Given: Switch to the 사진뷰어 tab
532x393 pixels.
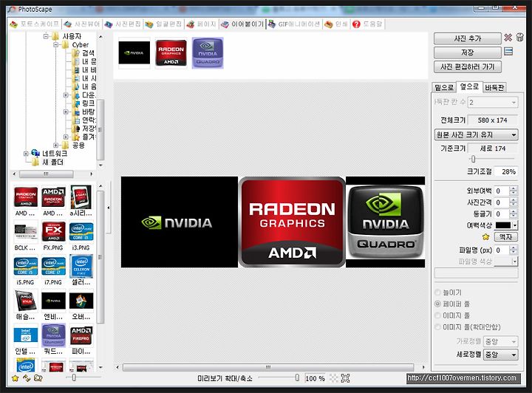Looking at the screenshot, I should click(82, 24).
